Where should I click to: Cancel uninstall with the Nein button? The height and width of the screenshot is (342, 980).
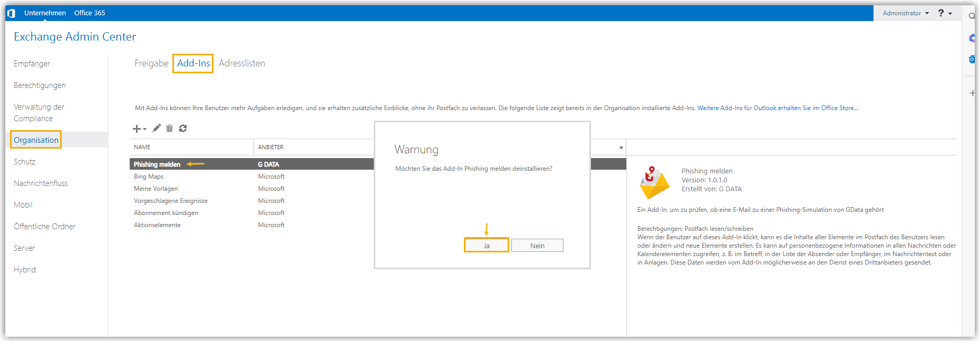(537, 246)
